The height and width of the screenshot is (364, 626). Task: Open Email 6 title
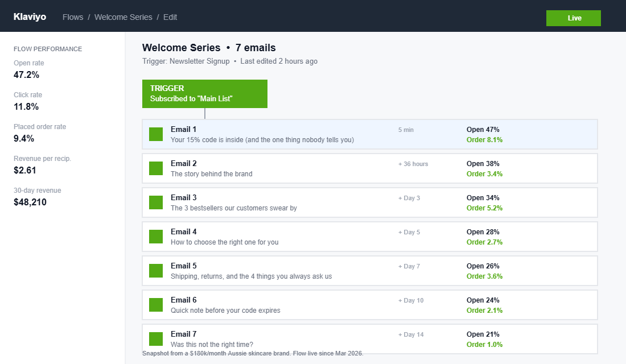[184, 300]
